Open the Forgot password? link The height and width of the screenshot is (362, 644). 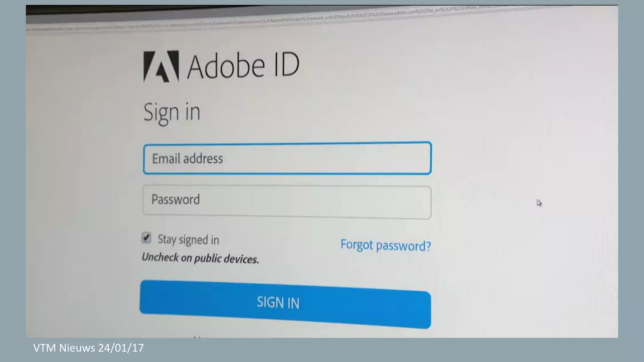pyautogui.click(x=386, y=245)
